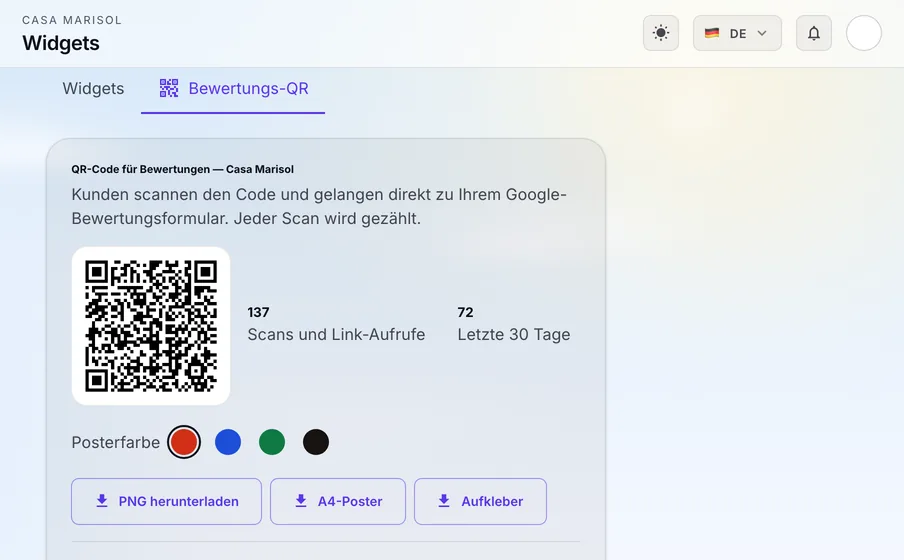Expand the DE language dropdown chevron
Viewport: 904px width, 560px height.
point(762,33)
